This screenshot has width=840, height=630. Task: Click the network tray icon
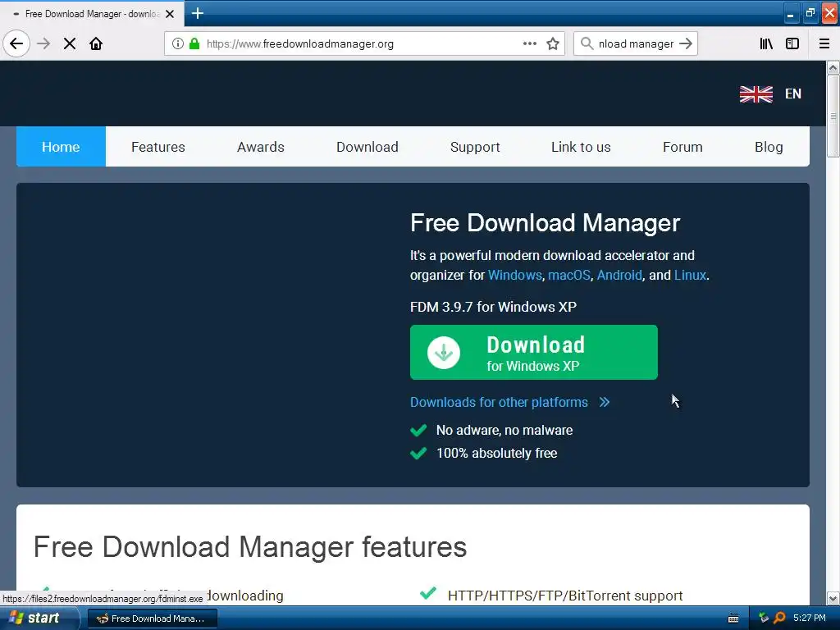[x=764, y=618]
